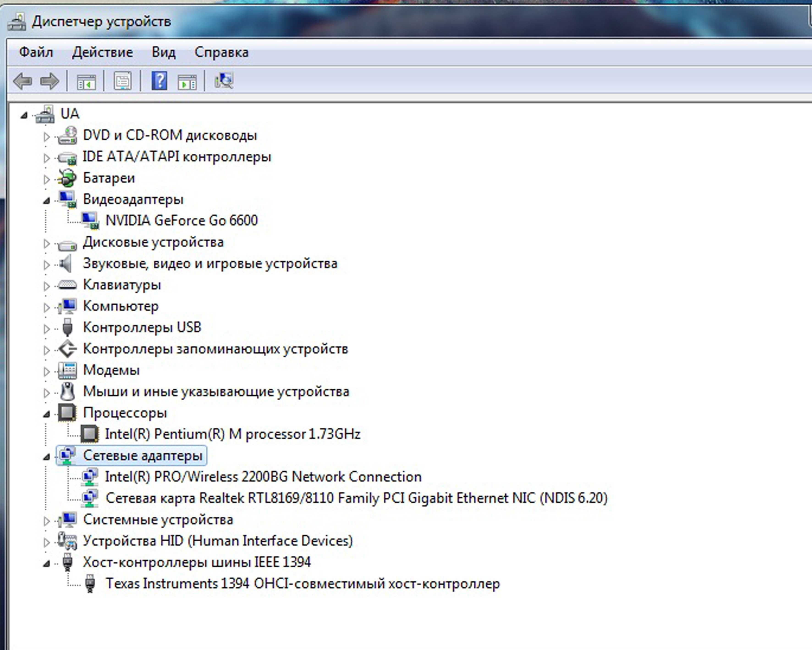
Task: Expand IDE ATA/ATAPI контроллеры node
Action: click(x=46, y=158)
